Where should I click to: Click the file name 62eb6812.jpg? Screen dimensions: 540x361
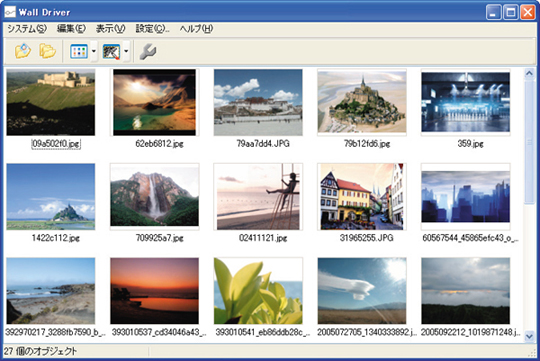pyautogui.click(x=159, y=144)
